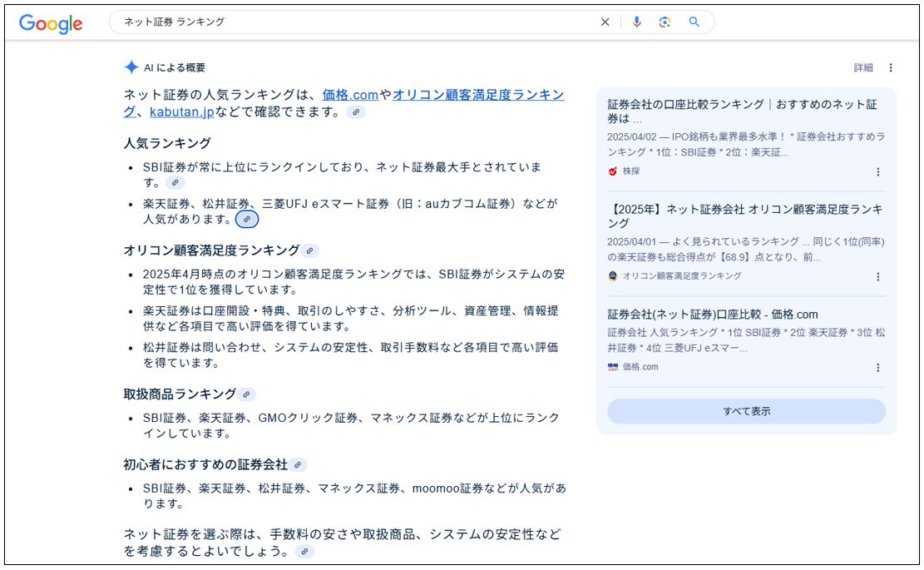
Task: Open Google Lens image search icon
Action: [665, 22]
